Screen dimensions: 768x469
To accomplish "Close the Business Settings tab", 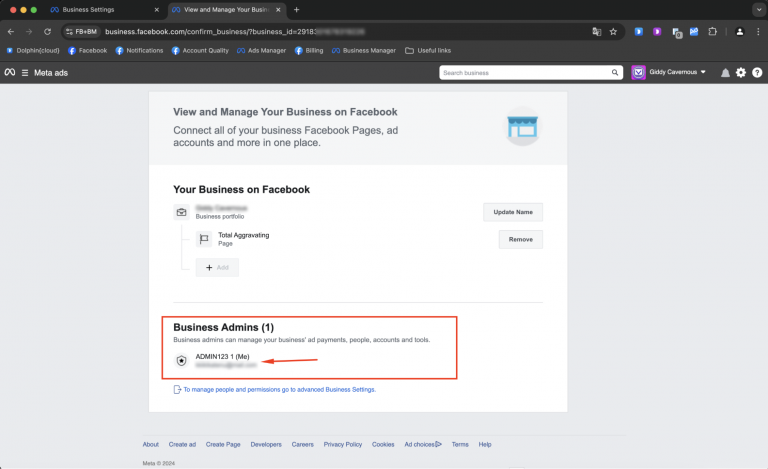I will click(157, 9).
